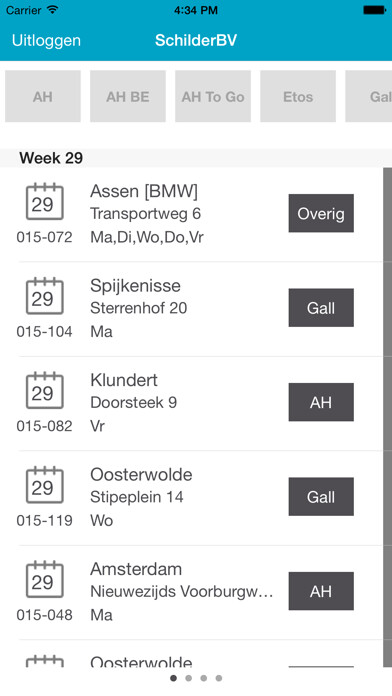Click the Wi-Fi icon in the status bar

(53, 10)
